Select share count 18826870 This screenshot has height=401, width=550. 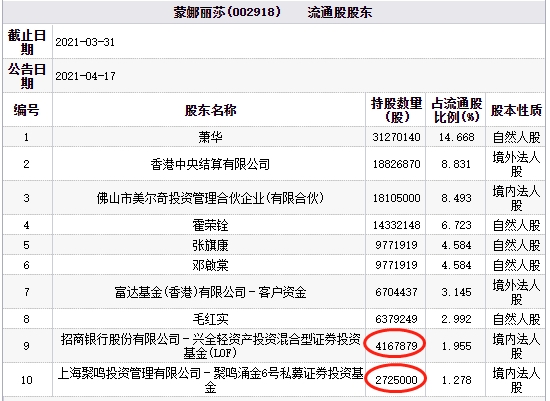[396, 164]
